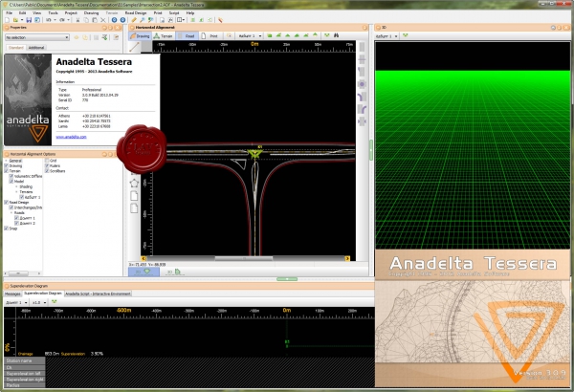Click the Terrain mode button
This screenshot has height=392, width=574.
click(164, 36)
